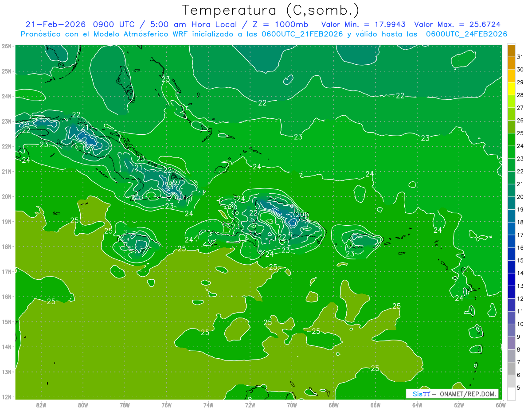Screen dimensions: 532x411
Task: Click the "13N" latitude axis label
Action: (x=6, y=372)
